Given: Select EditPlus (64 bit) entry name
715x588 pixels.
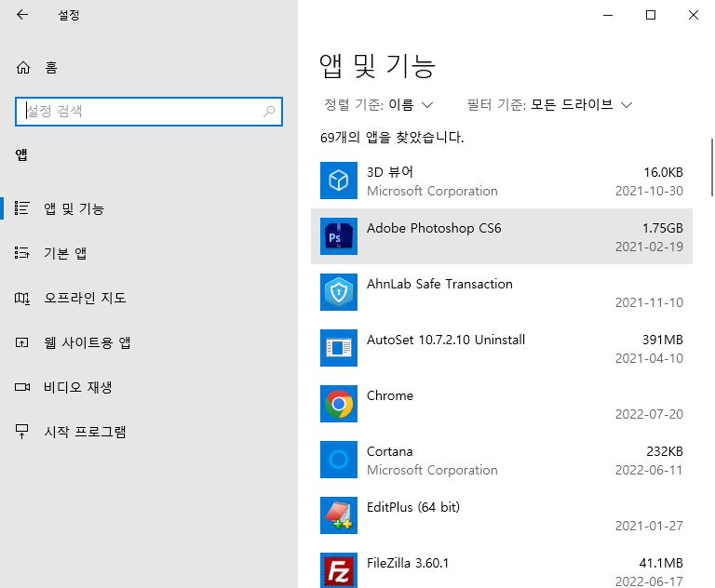Looking at the screenshot, I should click(x=413, y=507).
